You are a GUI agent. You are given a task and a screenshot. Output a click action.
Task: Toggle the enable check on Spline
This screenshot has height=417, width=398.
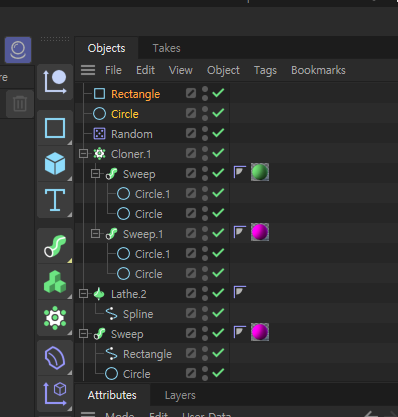point(218,313)
